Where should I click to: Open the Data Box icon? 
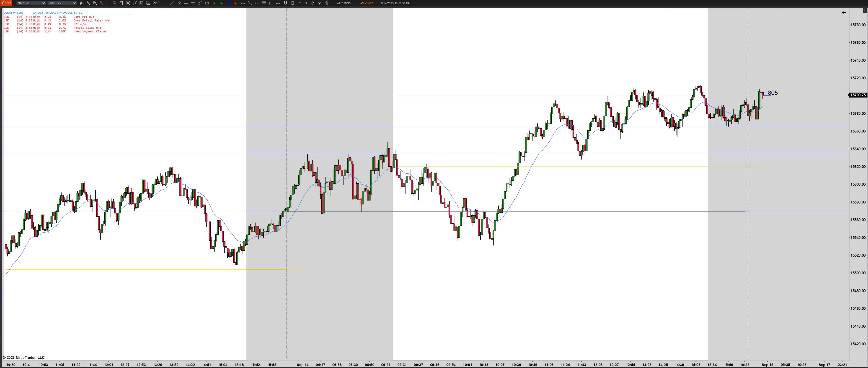tap(115, 3)
